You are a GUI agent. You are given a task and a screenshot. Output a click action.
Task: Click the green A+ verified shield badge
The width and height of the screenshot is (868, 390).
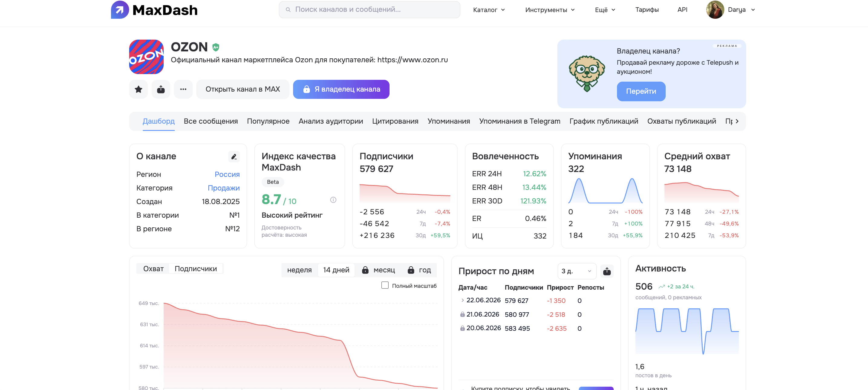tap(216, 47)
